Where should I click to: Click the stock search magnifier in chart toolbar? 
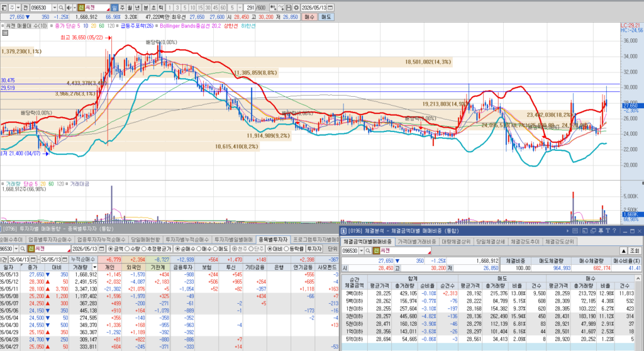pos(61,8)
